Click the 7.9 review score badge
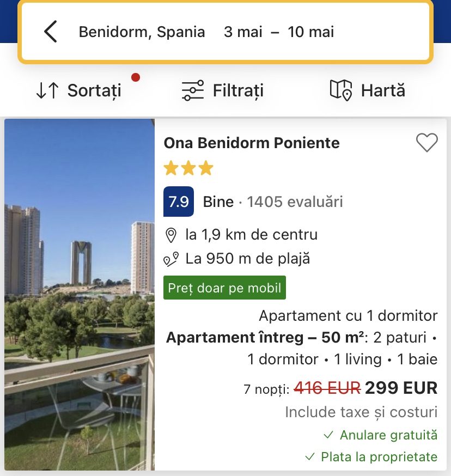Screen dimensions: 451x476 click(x=179, y=202)
